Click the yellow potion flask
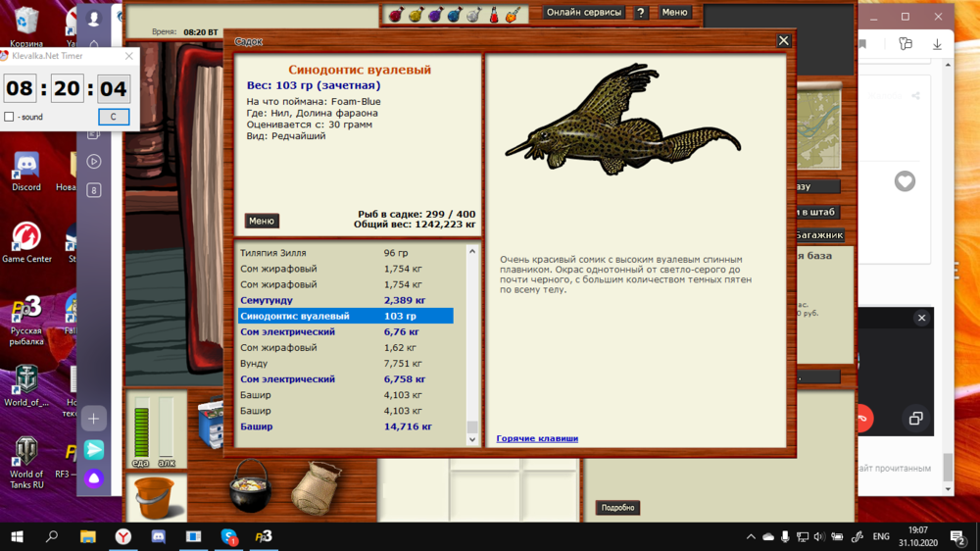980x551 pixels. [416, 15]
